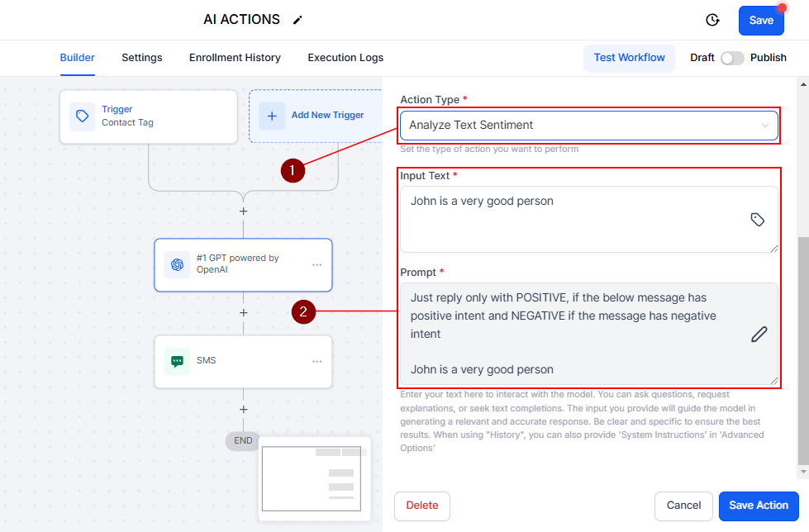The width and height of the screenshot is (809, 532).
Task: Open version history clock icon
Action: 712,20
